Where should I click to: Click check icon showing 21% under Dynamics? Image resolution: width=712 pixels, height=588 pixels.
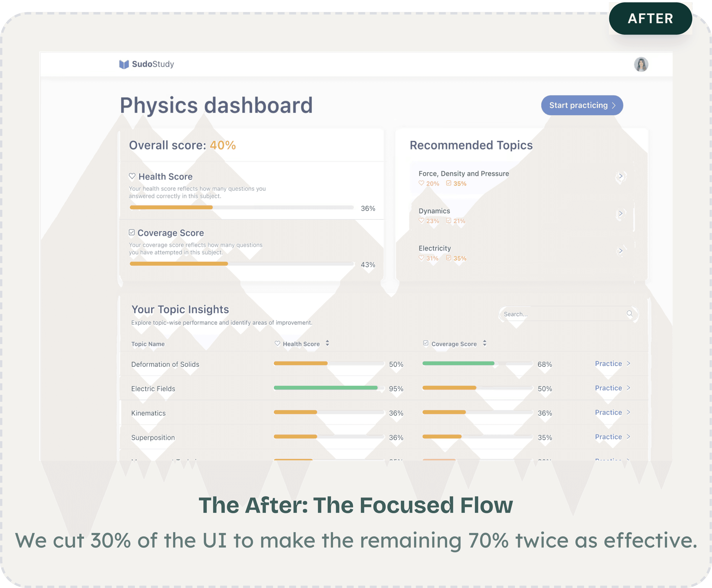449,221
